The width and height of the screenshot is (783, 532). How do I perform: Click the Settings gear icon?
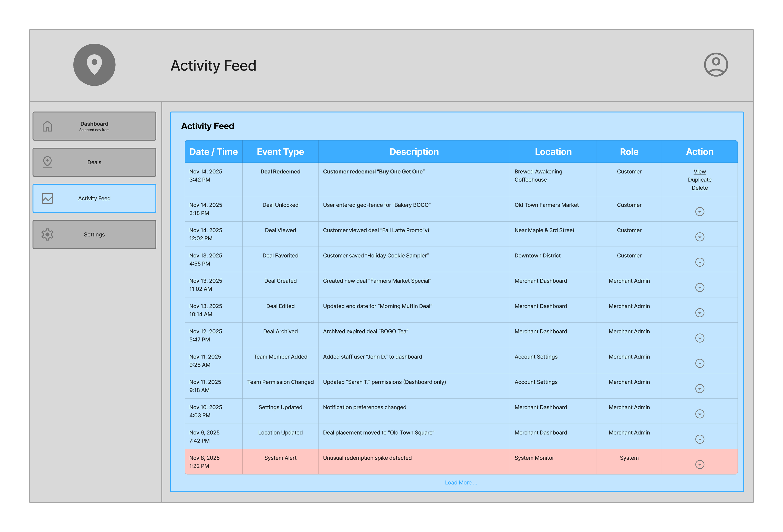48,234
